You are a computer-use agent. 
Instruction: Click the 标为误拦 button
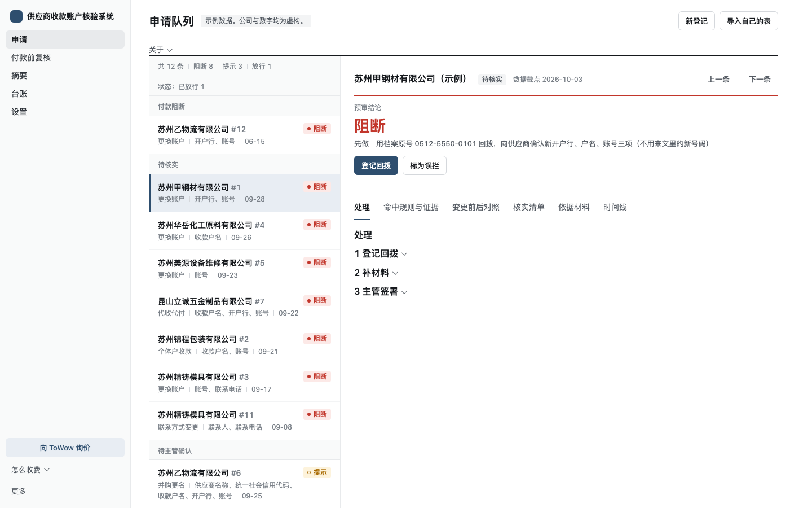(x=425, y=165)
